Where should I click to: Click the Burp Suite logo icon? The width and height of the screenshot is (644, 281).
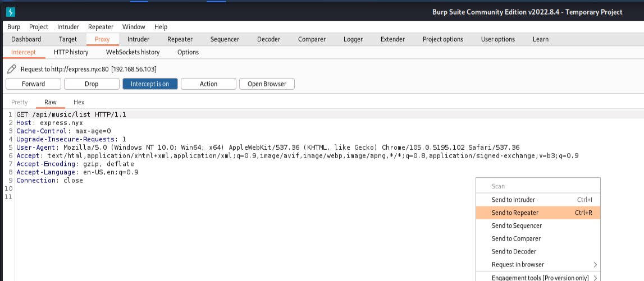[x=11, y=12]
